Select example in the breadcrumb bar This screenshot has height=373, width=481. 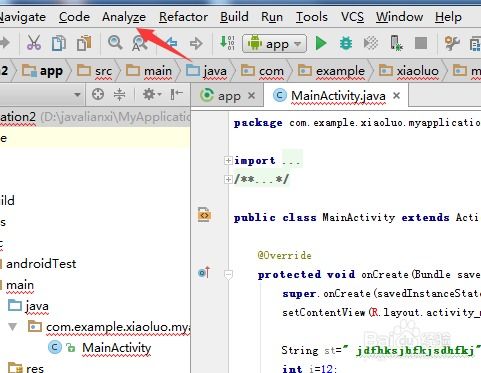(332, 71)
